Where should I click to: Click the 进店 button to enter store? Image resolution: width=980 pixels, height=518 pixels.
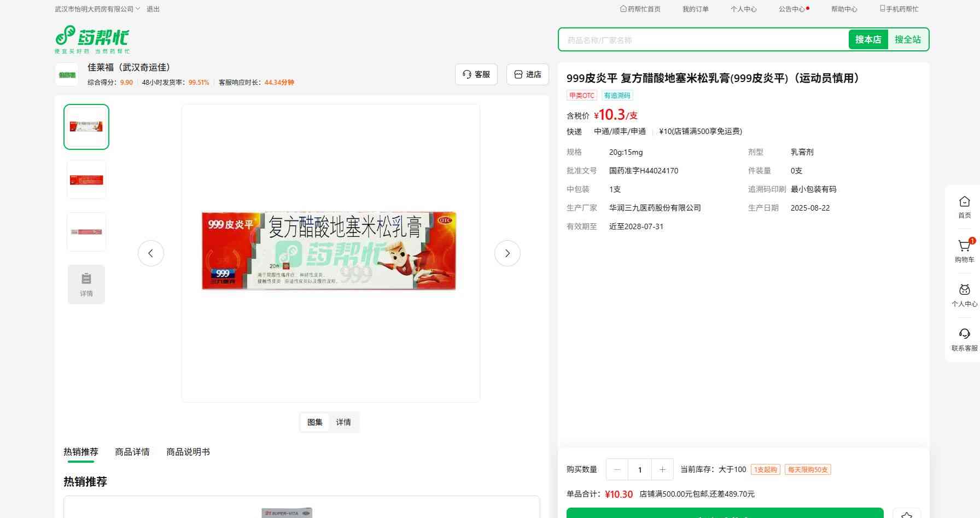click(x=527, y=74)
